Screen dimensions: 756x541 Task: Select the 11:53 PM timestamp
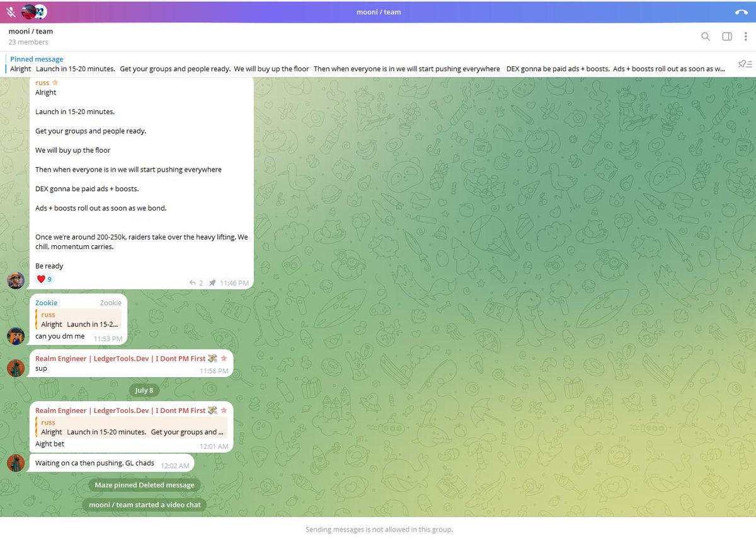point(108,339)
